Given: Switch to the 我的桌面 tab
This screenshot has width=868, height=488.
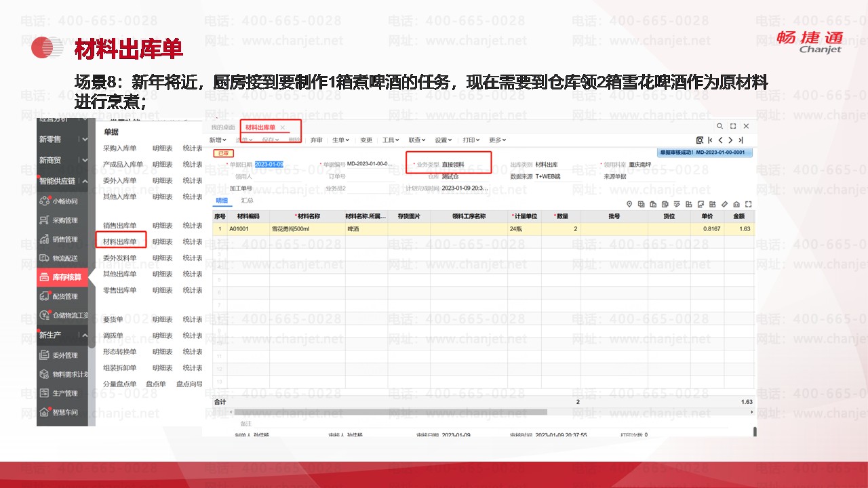Looking at the screenshot, I should click(x=222, y=127).
